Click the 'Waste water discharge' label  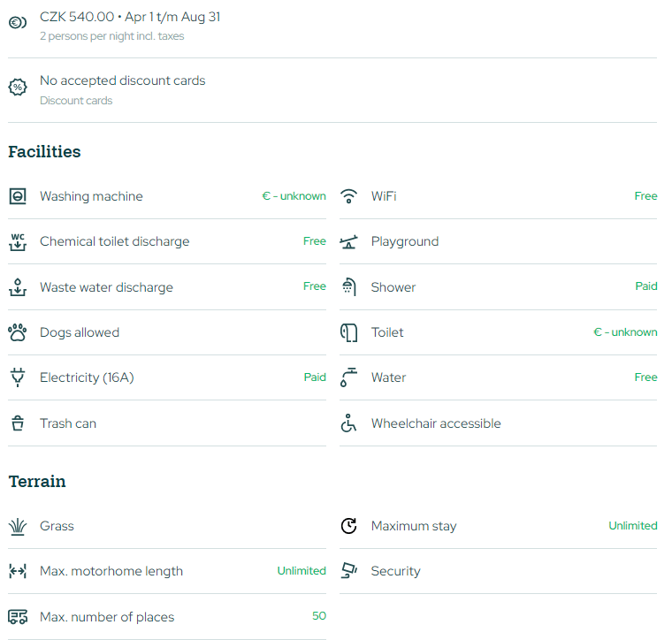pyautogui.click(x=106, y=287)
